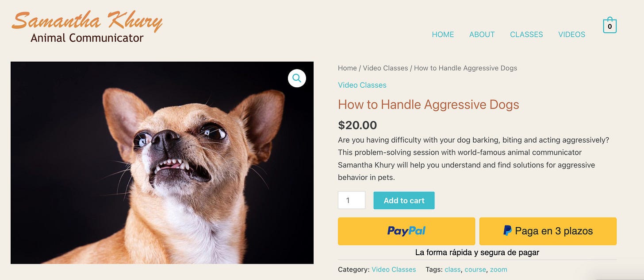Screen dimensions: 644x280
Task: Visit the VIDEOS page
Action: [x=571, y=35]
